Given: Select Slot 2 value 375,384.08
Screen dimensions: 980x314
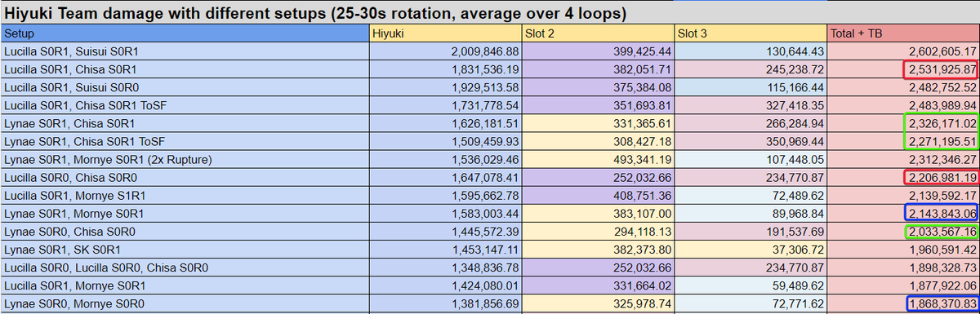Looking at the screenshot, I should [x=598, y=87].
